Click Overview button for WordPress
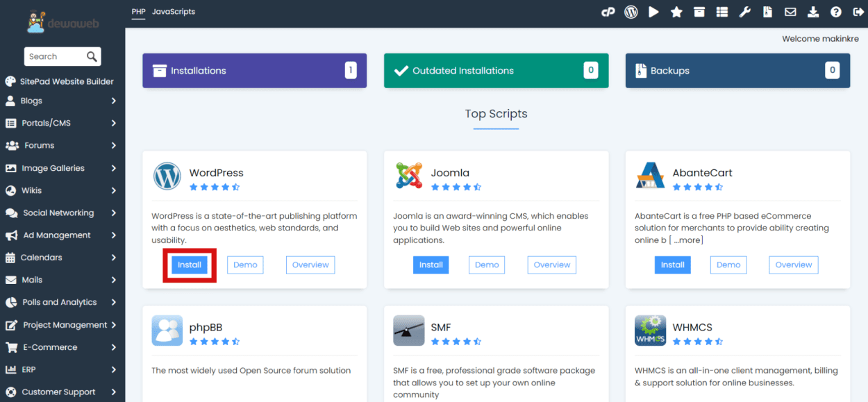The image size is (868, 402). coord(310,265)
